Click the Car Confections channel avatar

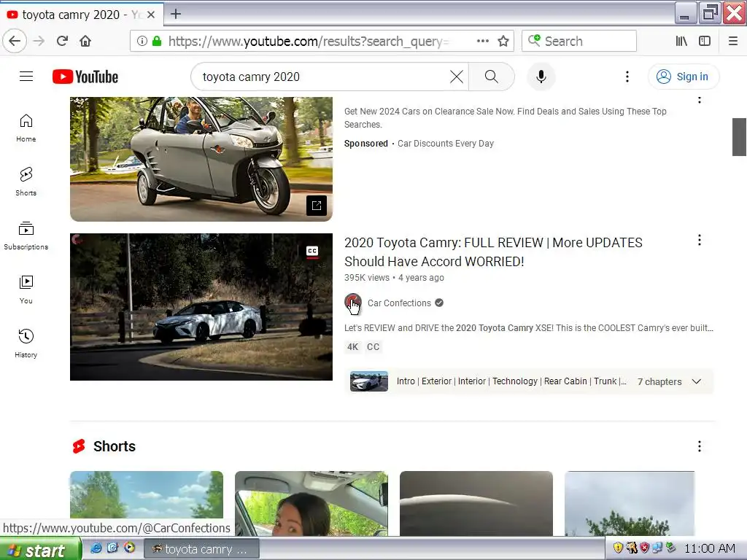[x=353, y=303]
